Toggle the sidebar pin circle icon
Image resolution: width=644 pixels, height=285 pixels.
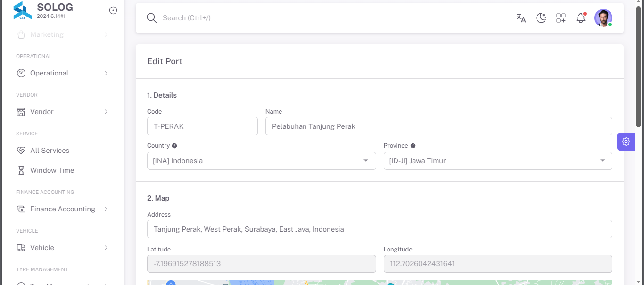(x=113, y=10)
